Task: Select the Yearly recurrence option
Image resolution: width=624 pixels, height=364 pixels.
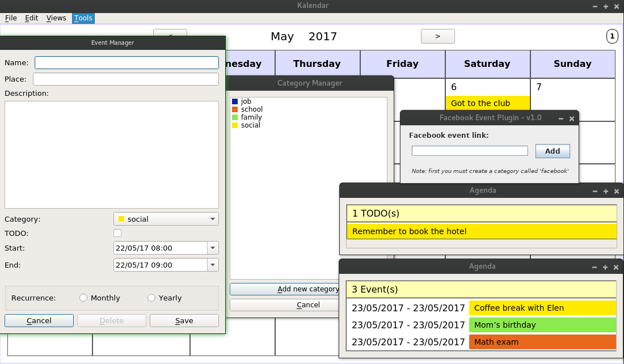Action: 151,297
